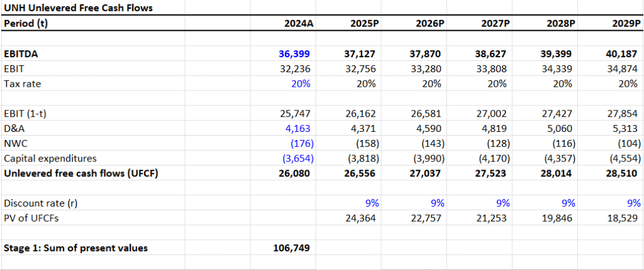The height and width of the screenshot is (270, 644).
Task: Select EBIT (1-t) value 27,427
Action: (558, 114)
